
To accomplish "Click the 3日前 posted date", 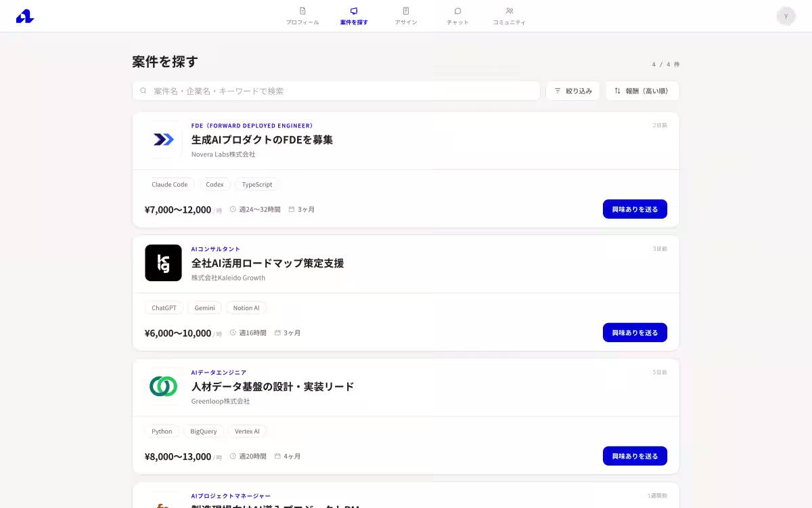I will point(660,249).
